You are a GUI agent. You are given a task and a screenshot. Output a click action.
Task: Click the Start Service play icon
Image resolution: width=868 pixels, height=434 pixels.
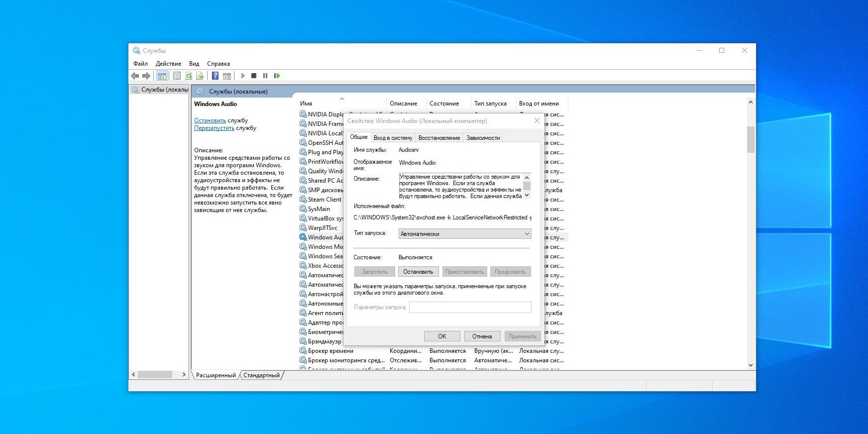point(243,76)
